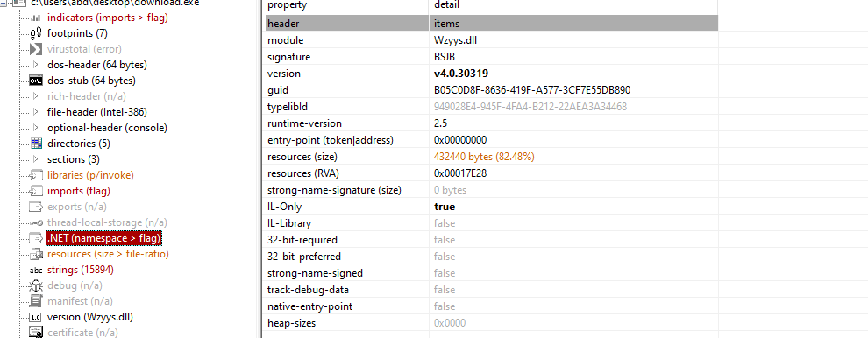Select indicators (imports > flag)

[107, 18]
